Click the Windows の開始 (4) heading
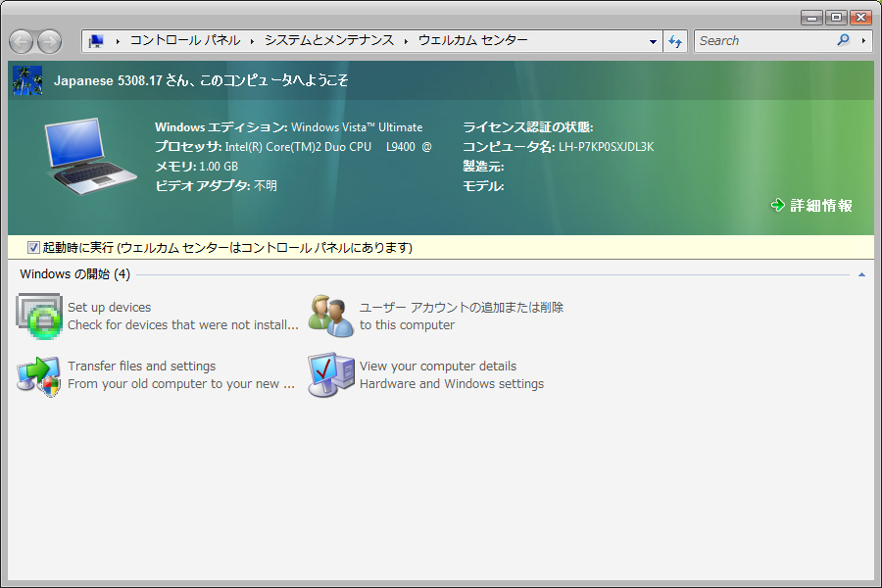882x588 pixels. click(74, 274)
